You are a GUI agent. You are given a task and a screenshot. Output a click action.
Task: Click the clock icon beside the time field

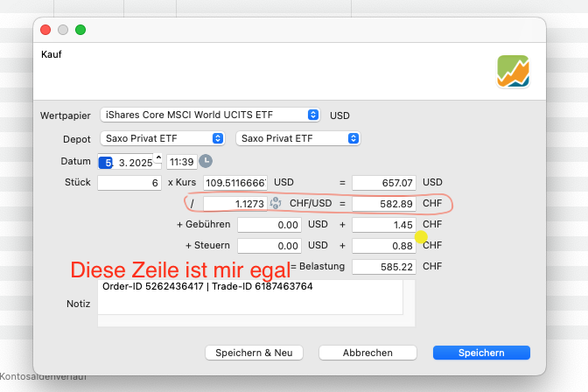click(x=206, y=161)
